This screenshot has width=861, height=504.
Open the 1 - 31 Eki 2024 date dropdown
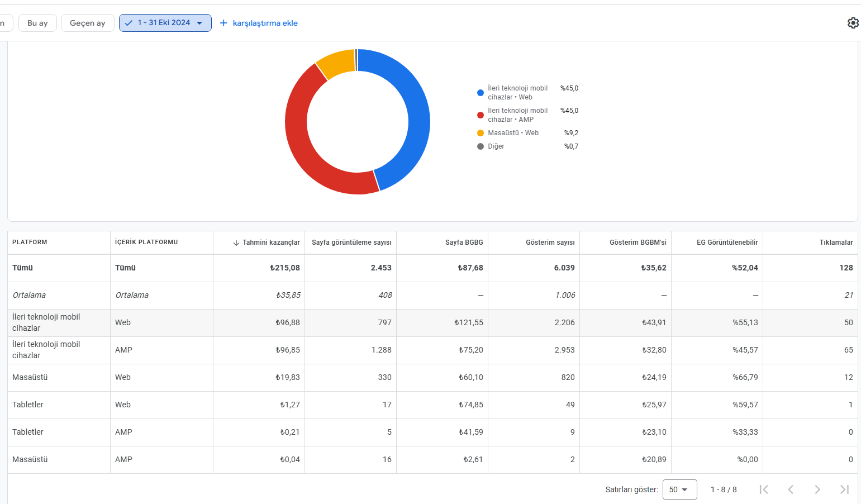coord(165,23)
